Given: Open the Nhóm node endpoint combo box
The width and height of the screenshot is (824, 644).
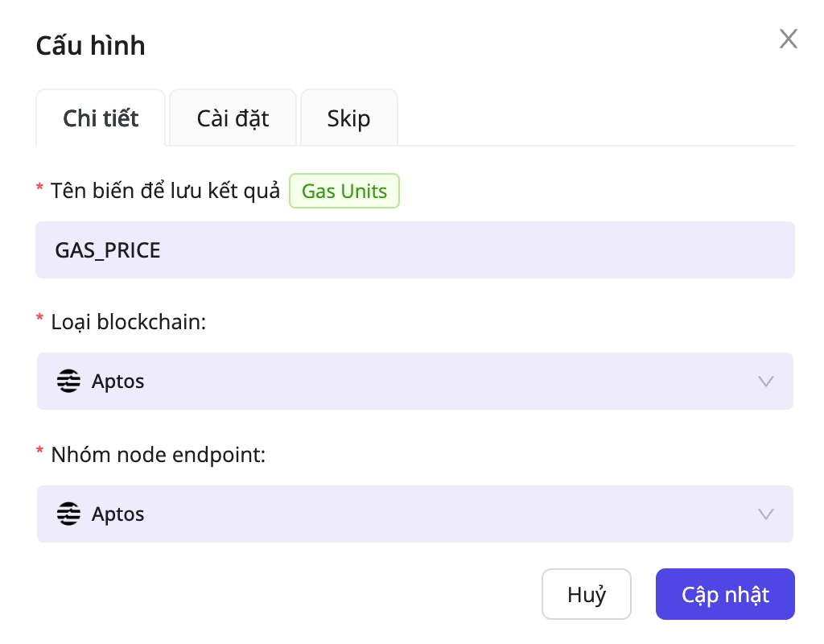Looking at the screenshot, I should click(414, 514).
